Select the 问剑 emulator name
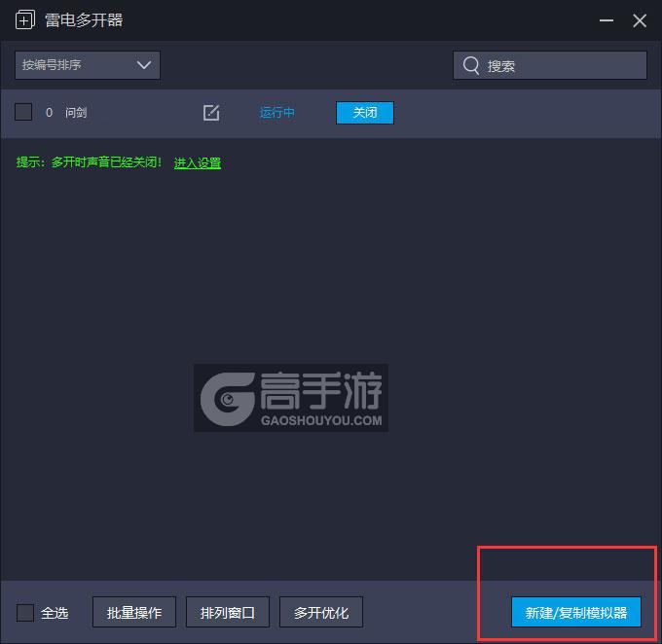Viewport: 662px width, 644px height. [x=76, y=112]
